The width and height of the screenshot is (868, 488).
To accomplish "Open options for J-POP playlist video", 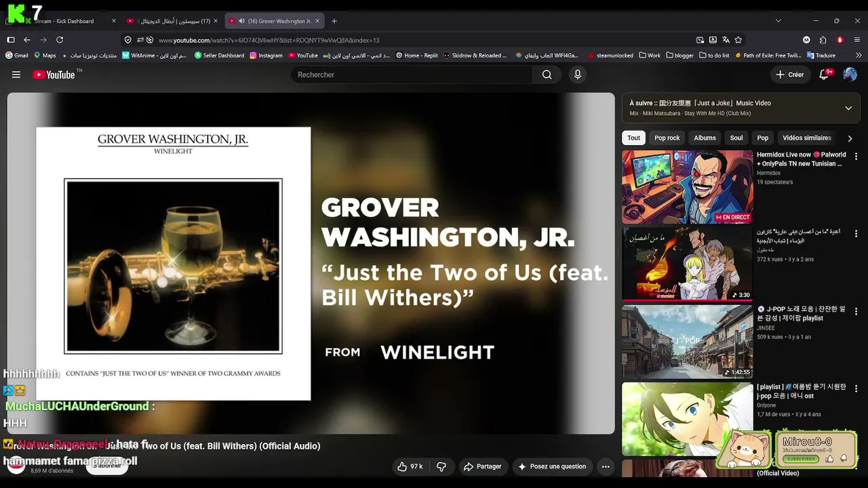I will 856,311.
